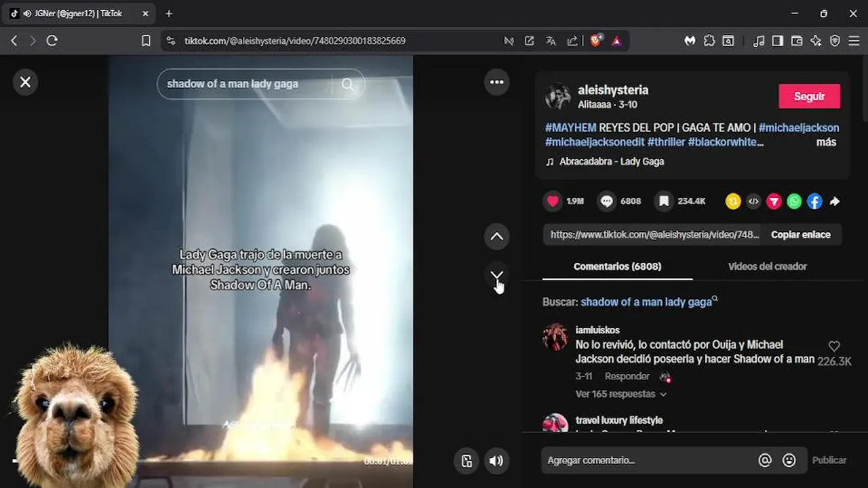The width and height of the screenshot is (868, 488).
Task: Share this page icon in address bar
Action: tap(572, 41)
